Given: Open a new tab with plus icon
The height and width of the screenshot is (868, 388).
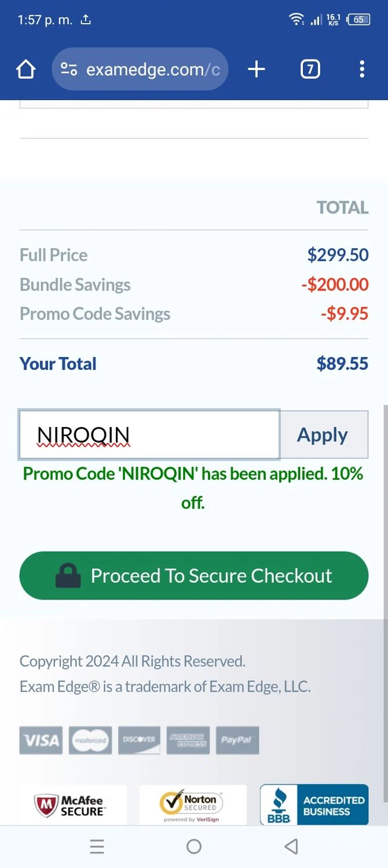Looking at the screenshot, I should point(256,69).
